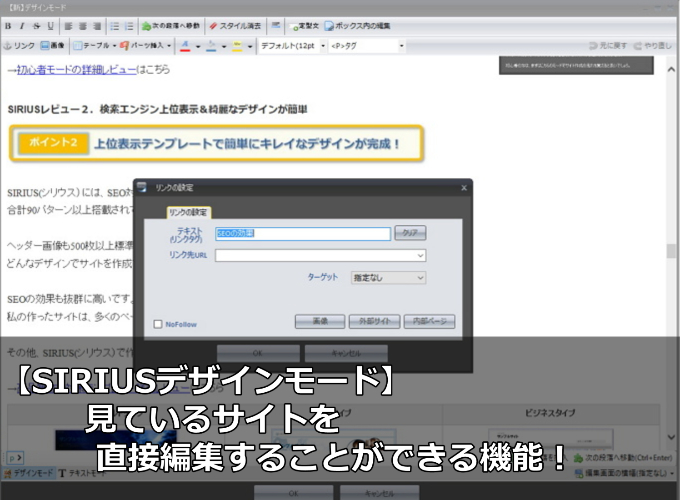Click the dark banner thumbnail top right
The height and width of the screenshot is (500, 680).
tap(576, 65)
